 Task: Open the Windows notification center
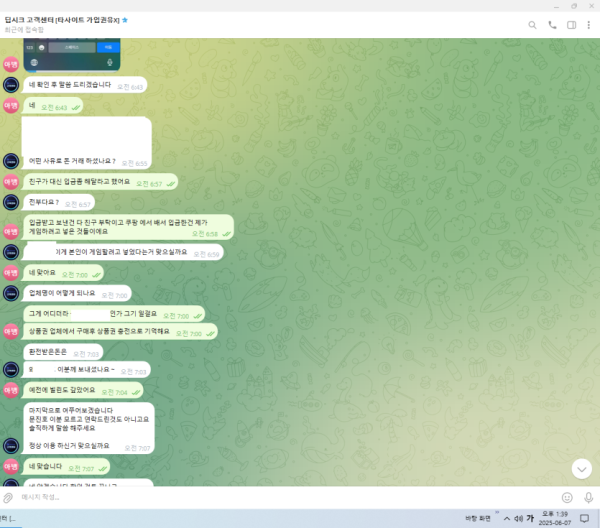click(x=584, y=518)
